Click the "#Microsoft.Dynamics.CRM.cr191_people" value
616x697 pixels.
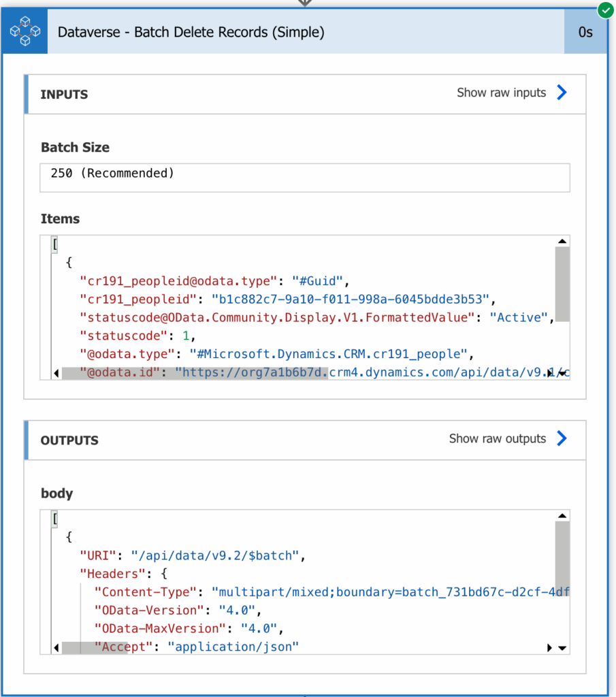[x=329, y=354]
